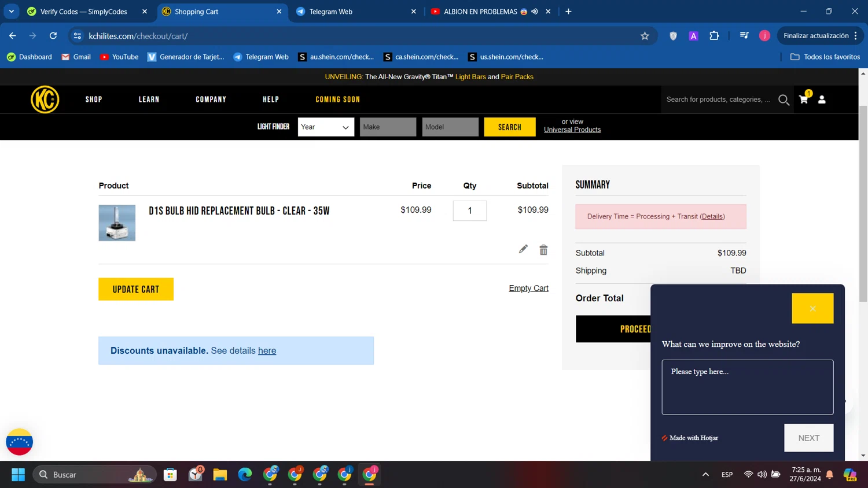View site information icon in the address bar

click(77, 36)
